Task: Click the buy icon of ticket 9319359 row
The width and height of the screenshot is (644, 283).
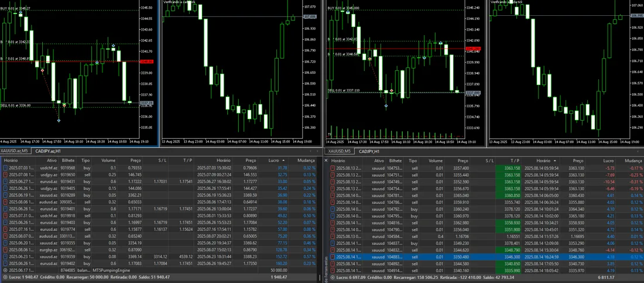Action: point(5,257)
